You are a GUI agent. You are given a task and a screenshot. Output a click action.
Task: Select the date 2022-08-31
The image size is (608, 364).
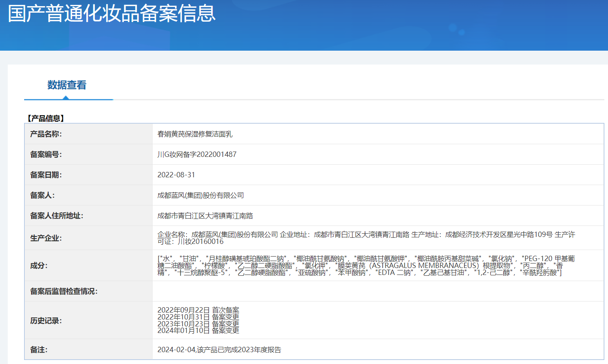176,175
